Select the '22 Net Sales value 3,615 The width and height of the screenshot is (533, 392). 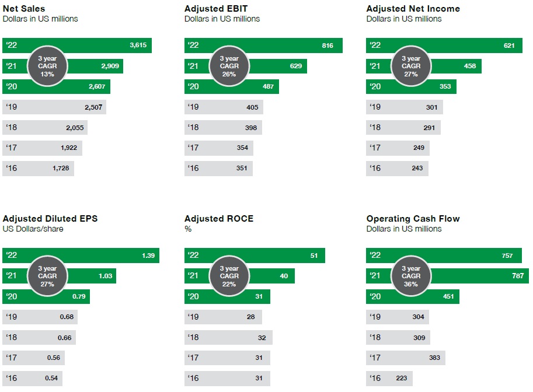[x=138, y=45]
